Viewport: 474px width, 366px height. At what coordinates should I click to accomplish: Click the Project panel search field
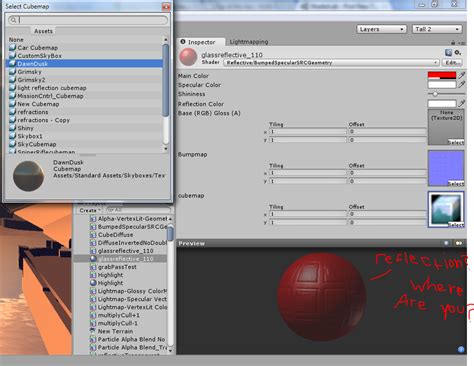click(138, 210)
